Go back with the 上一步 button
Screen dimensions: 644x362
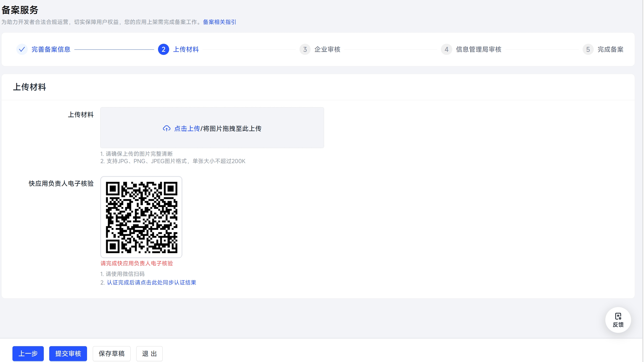(28, 353)
